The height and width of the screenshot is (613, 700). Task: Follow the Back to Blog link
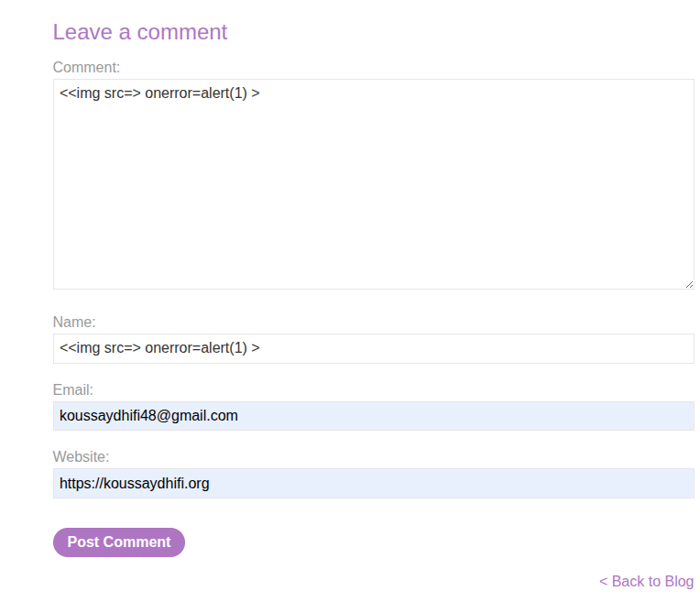coord(651,582)
